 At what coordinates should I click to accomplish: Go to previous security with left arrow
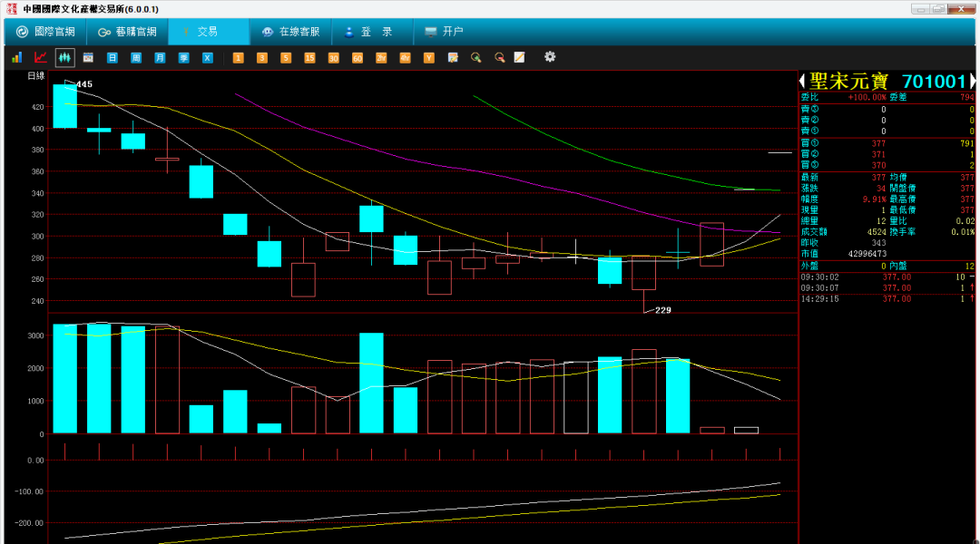[x=802, y=82]
